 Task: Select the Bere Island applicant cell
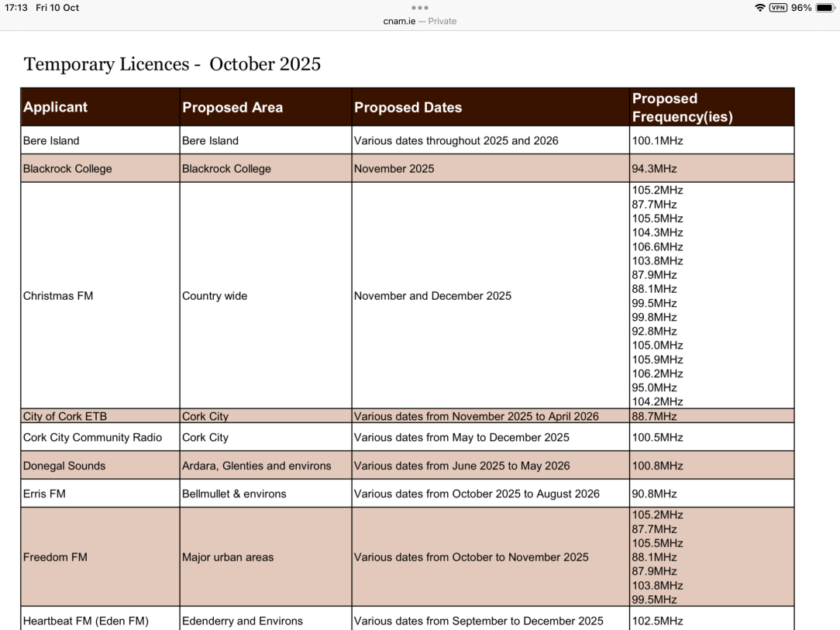point(100,140)
